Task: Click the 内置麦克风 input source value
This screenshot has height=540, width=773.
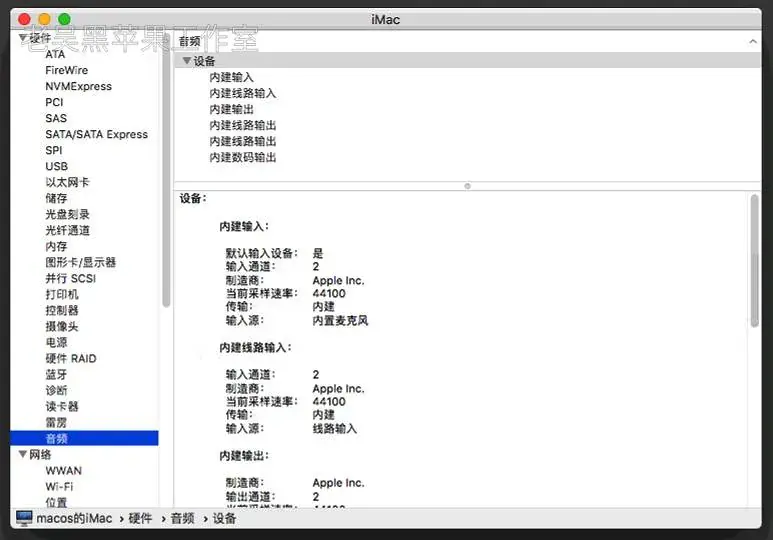Action: point(340,321)
